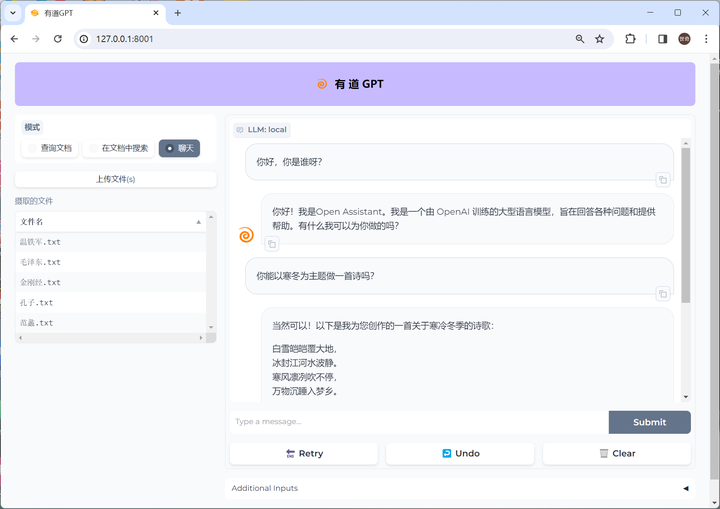Sort by the 文件名 column arrow
The image size is (720, 509).
click(198, 222)
